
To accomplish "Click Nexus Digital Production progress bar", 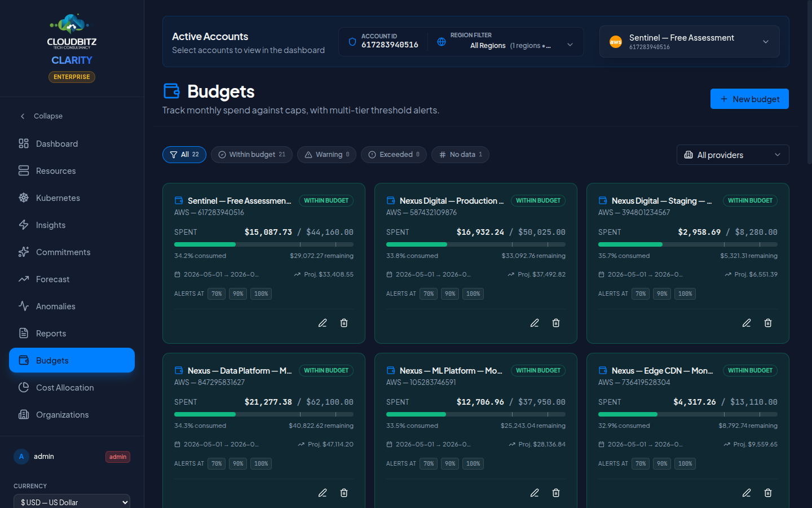I will 476,244.
